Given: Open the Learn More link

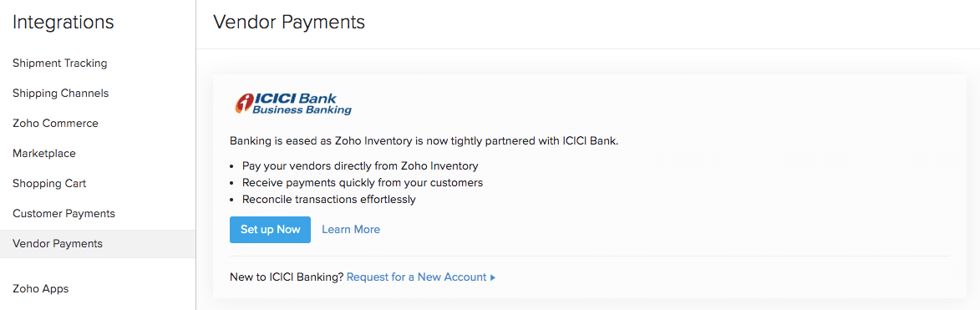Looking at the screenshot, I should point(351,230).
